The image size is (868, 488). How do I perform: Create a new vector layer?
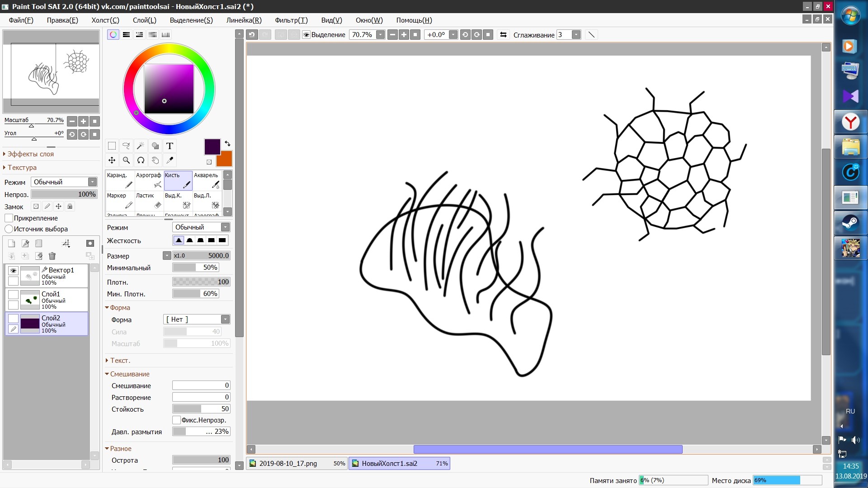(x=25, y=244)
